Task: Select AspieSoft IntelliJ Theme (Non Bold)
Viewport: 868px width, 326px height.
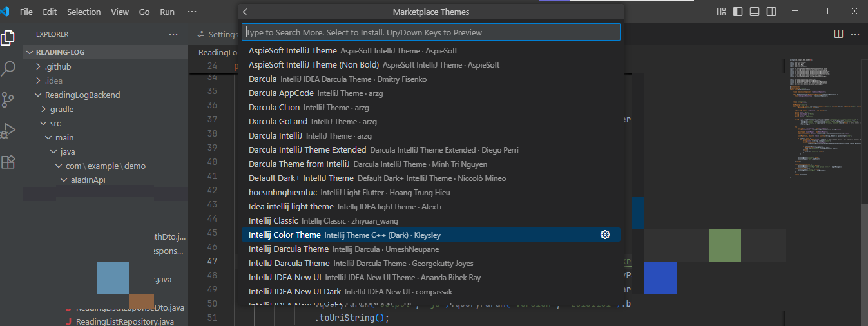Action: [431, 64]
